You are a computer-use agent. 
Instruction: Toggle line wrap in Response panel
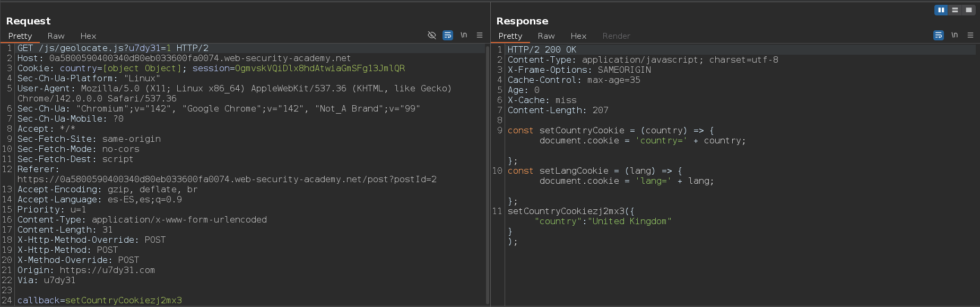[939, 35]
